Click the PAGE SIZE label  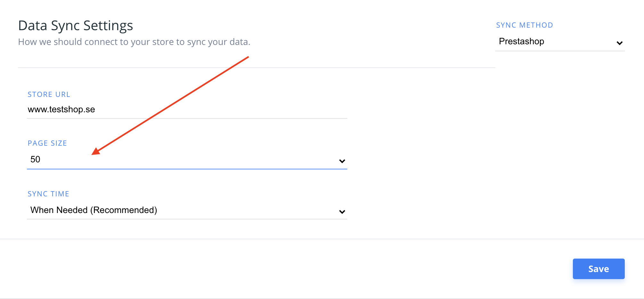click(x=47, y=143)
